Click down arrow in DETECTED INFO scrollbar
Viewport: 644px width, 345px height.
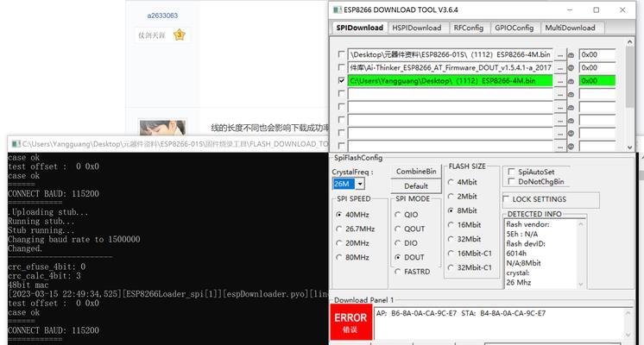(581, 284)
